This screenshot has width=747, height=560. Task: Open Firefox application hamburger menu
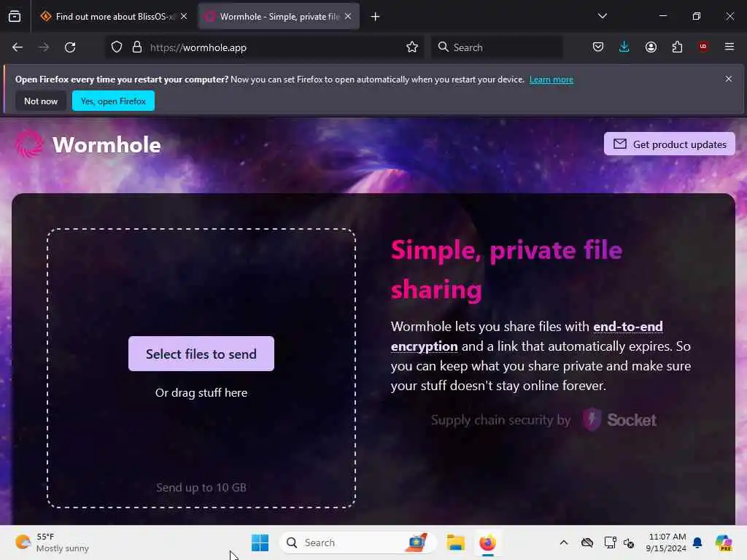click(x=729, y=47)
